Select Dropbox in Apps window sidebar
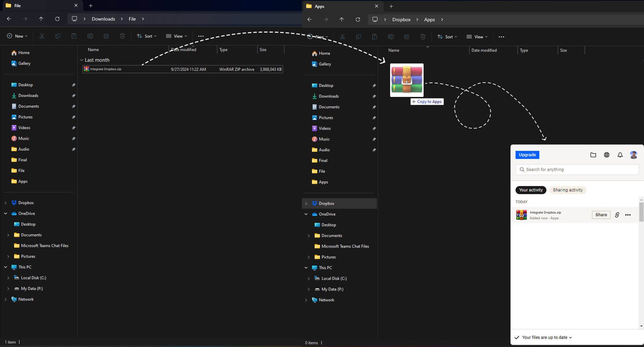The width and height of the screenshot is (644, 347). pos(339,203)
